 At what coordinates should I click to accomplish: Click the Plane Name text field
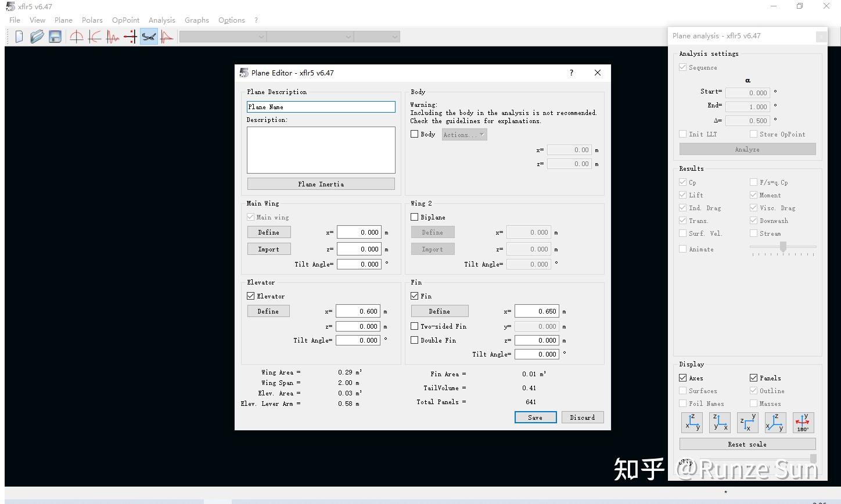tap(321, 107)
